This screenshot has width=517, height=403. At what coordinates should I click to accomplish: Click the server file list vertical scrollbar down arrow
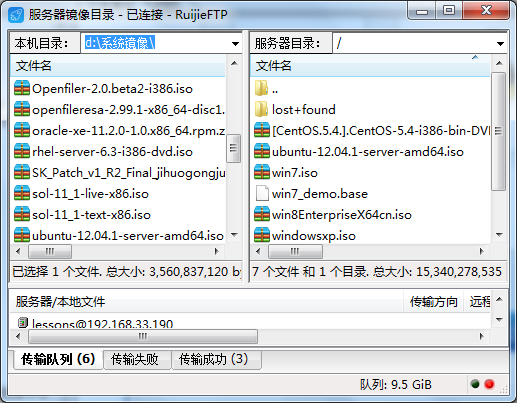(499, 235)
